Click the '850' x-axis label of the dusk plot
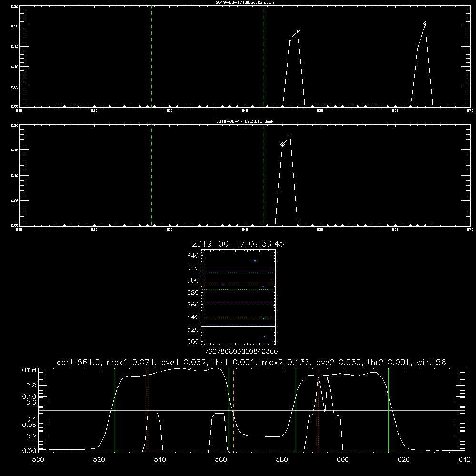476x476 pixels. 320,230
